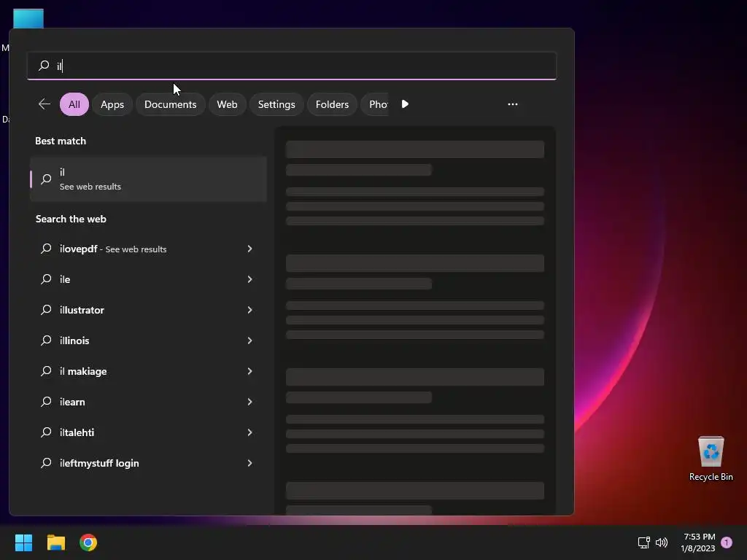747x560 pixels.
Task: Expand the ilearn suggestion chevron
Action: [249, 402]
